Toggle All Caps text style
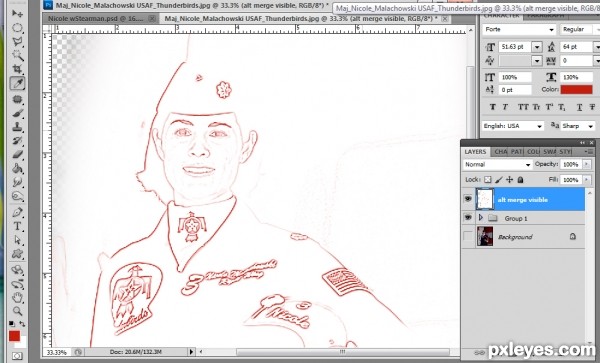Viewport: 600px width, 363px height. tap(522, 107)
